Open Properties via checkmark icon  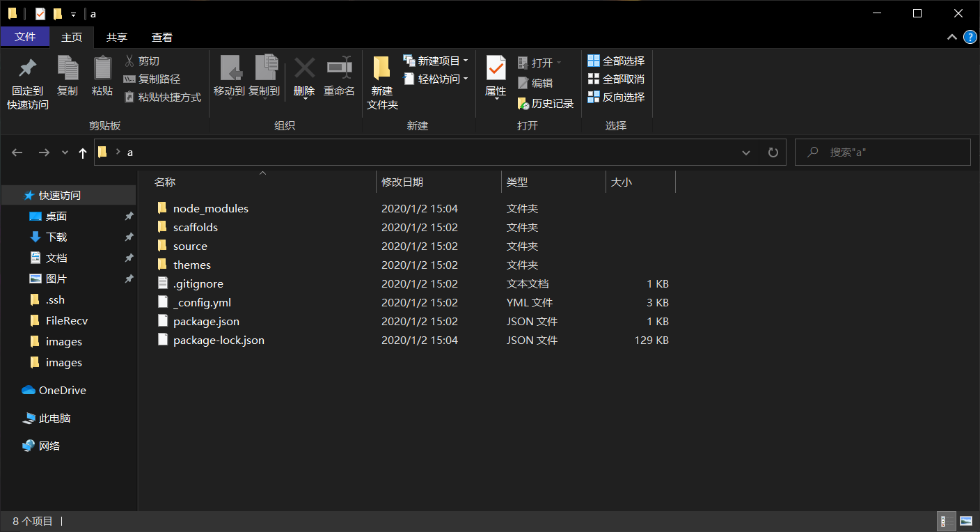496,68
